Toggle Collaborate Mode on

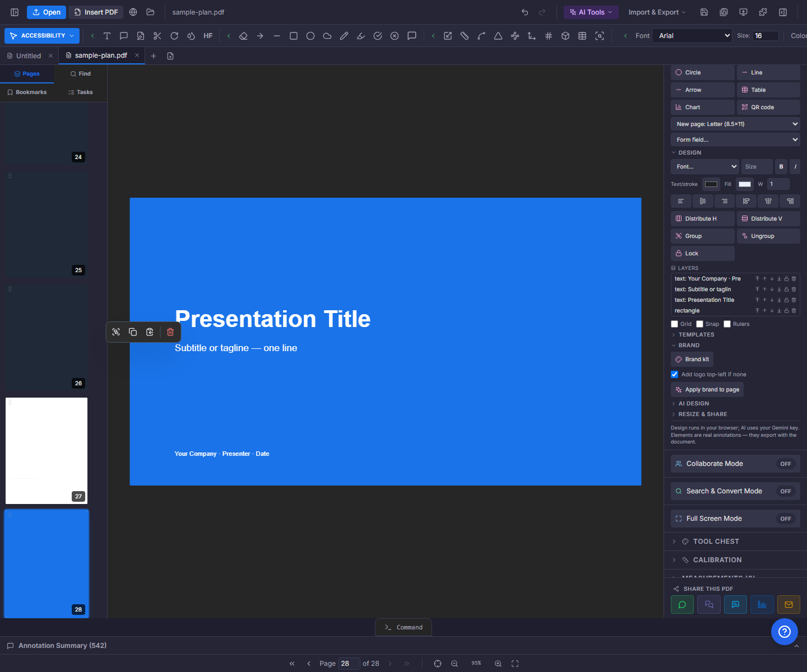(786, 464)
